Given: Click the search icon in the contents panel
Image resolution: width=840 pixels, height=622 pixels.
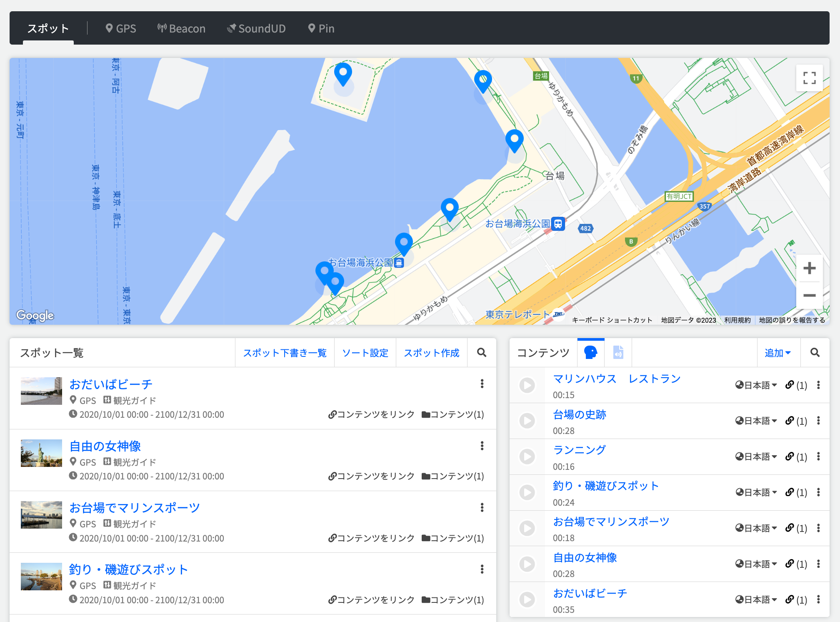Looking at the screenshot, I should point(815,353).
